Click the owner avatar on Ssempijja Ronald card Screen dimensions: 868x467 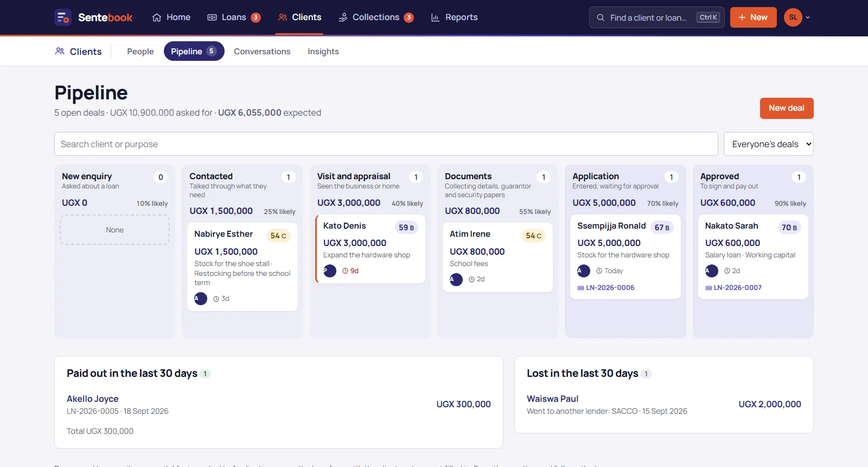[x=584, y=270]
